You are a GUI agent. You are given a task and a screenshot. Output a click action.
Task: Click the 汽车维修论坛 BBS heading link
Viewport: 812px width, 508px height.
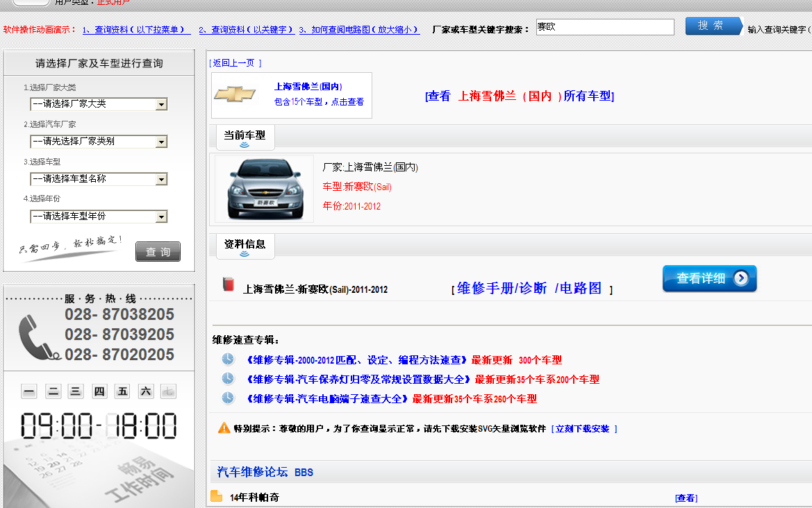pyautogui.click(x=265, y=472)
